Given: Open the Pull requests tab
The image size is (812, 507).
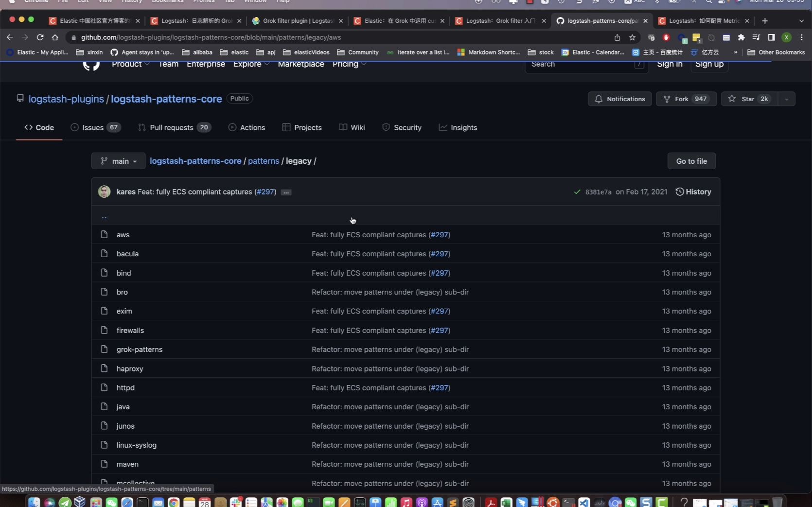Looking at the screenshot, I should (x=175, y=127).
